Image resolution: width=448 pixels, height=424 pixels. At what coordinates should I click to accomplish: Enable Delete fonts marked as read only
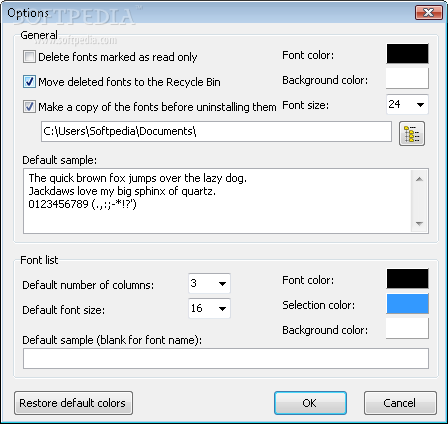(x=29, y=57)
